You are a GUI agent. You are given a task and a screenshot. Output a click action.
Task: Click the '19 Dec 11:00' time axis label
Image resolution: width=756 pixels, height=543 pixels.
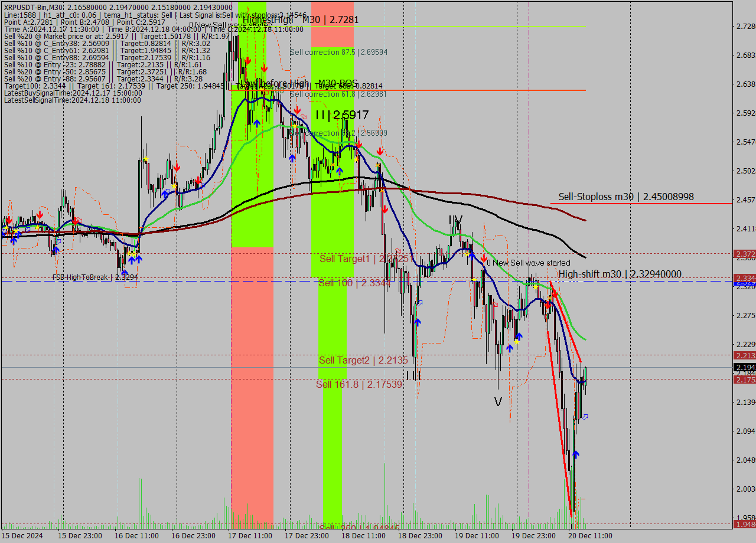[x=475, y=536]
